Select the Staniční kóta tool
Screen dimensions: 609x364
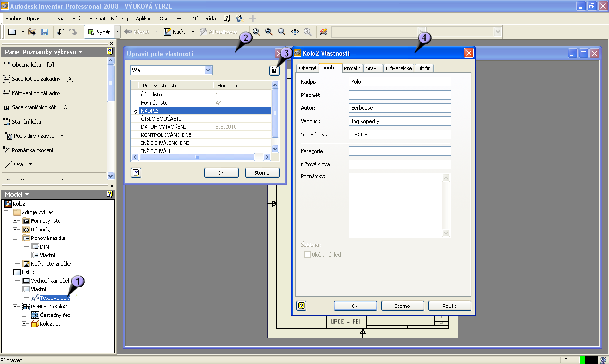pos(27,122)
